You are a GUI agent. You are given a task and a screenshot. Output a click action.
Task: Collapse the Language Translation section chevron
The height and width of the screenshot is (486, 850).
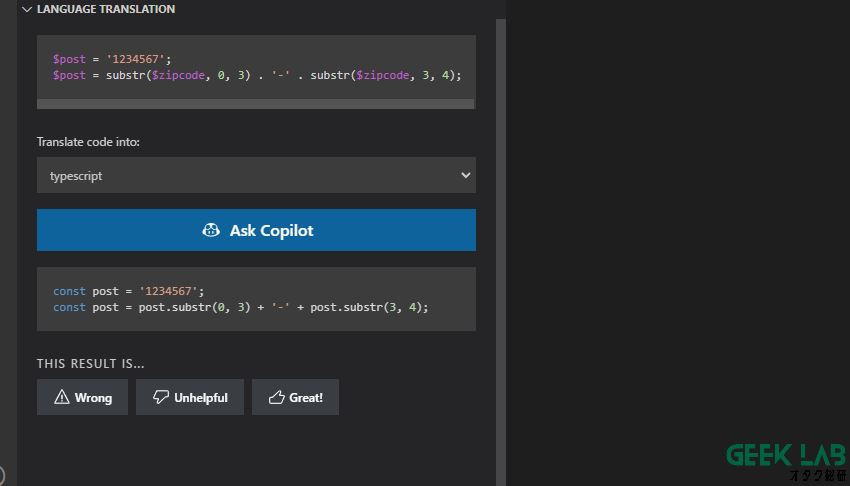[x=27, y=9]
